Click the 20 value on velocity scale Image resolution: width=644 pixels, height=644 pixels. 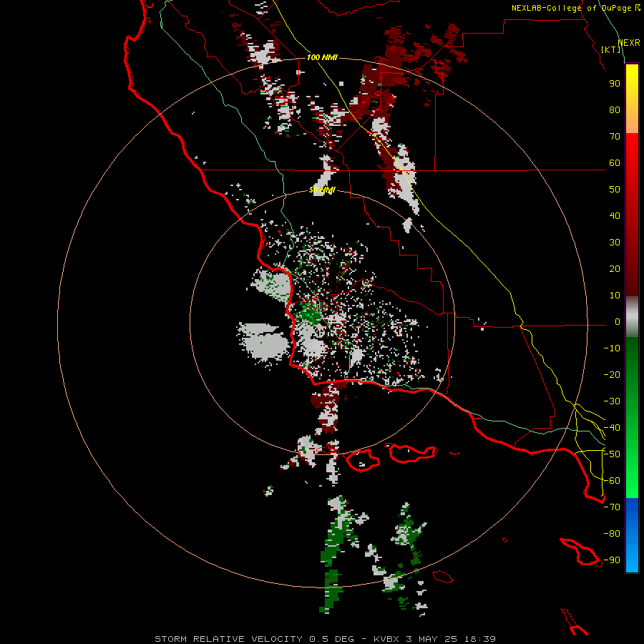point(615,269)
